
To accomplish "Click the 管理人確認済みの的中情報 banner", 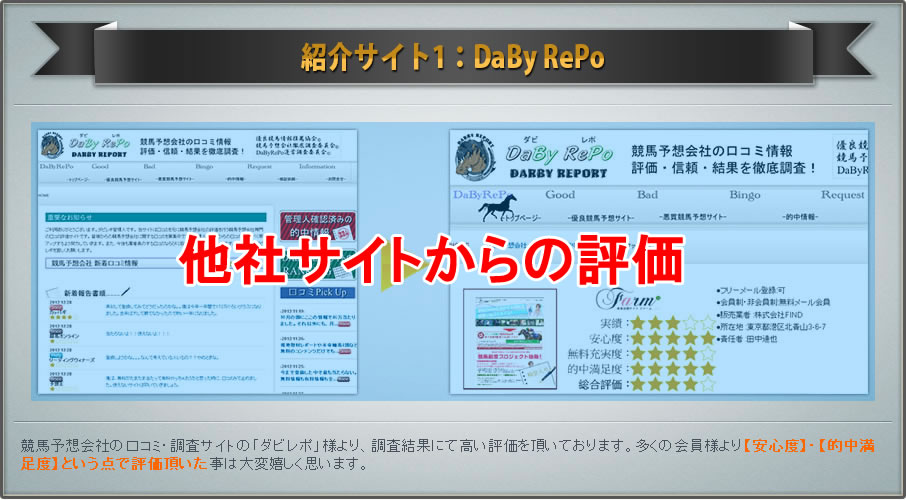I will click(x=318, y=226).
